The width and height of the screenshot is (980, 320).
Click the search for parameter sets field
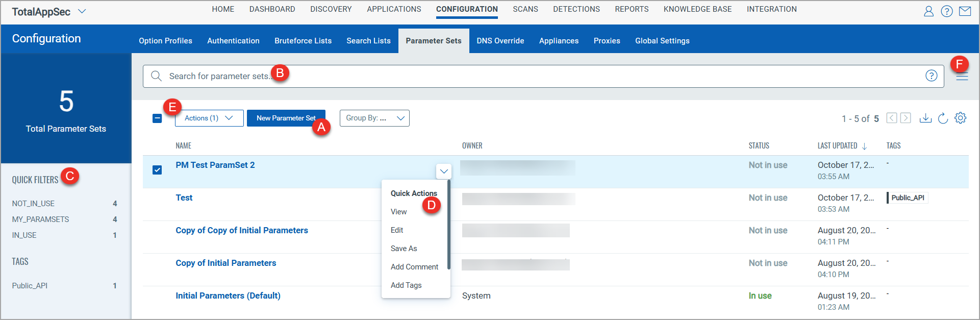[x=510, y=76]
